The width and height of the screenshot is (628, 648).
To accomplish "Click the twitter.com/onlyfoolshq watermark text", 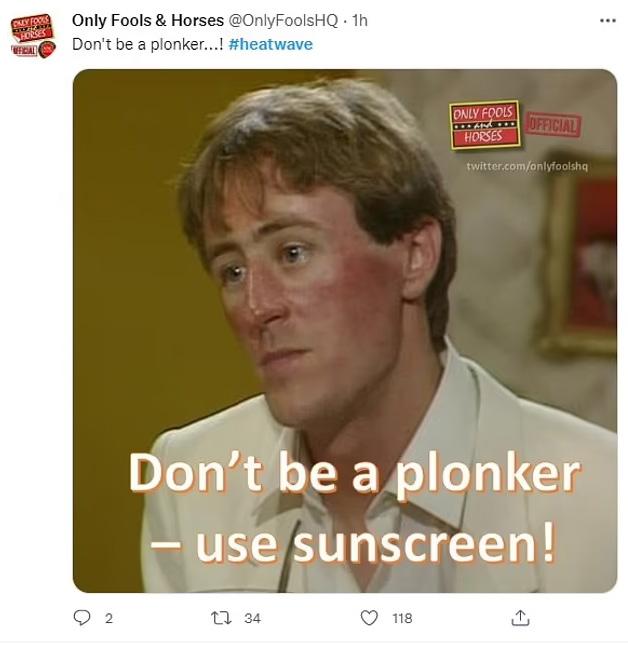I will [527, 166].
